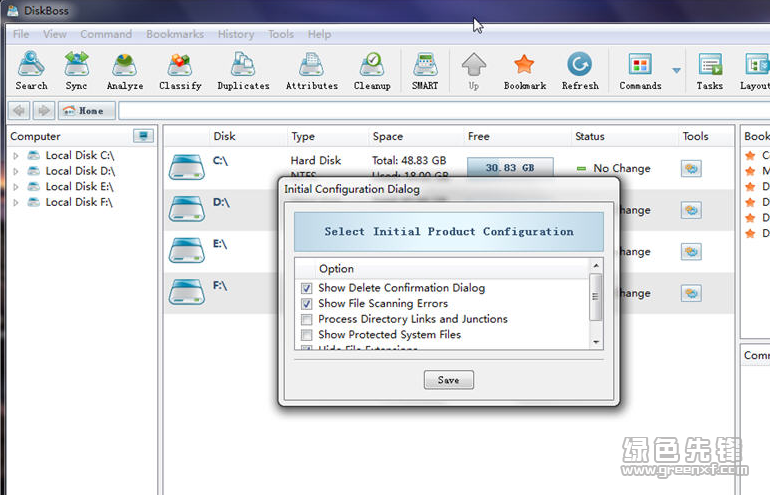
Task: Click the options list scrollbar thumb
Action: (596, 297)
